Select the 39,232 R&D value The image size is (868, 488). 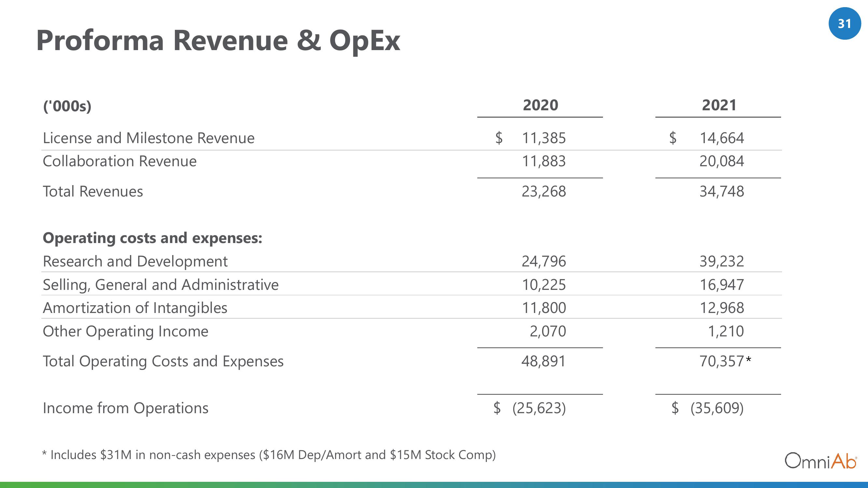pyautogui.click(x=722, y=261)
